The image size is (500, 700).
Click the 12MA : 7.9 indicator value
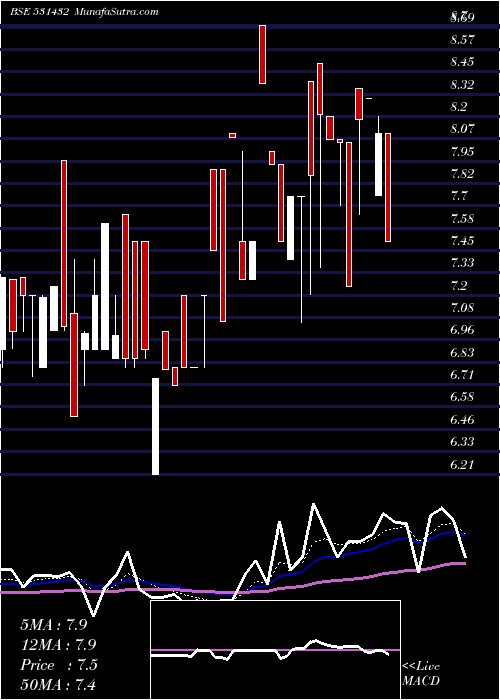58,645
